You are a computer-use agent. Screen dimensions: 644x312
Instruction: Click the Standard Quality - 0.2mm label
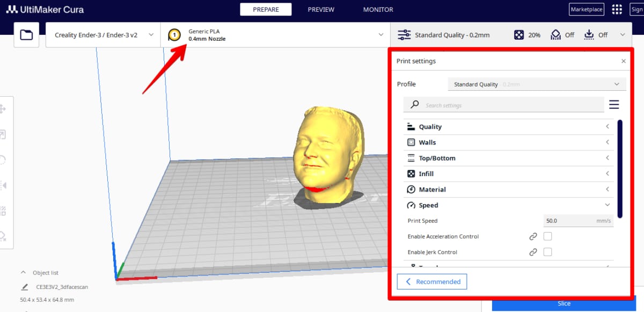(x=452, y=35)
